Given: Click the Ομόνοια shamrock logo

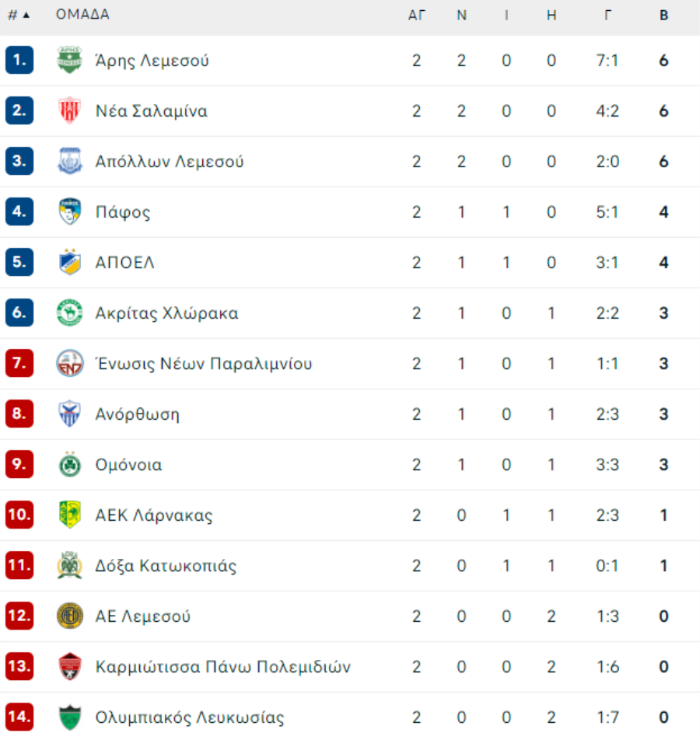Looking at the screenshot, I should 69,464.
